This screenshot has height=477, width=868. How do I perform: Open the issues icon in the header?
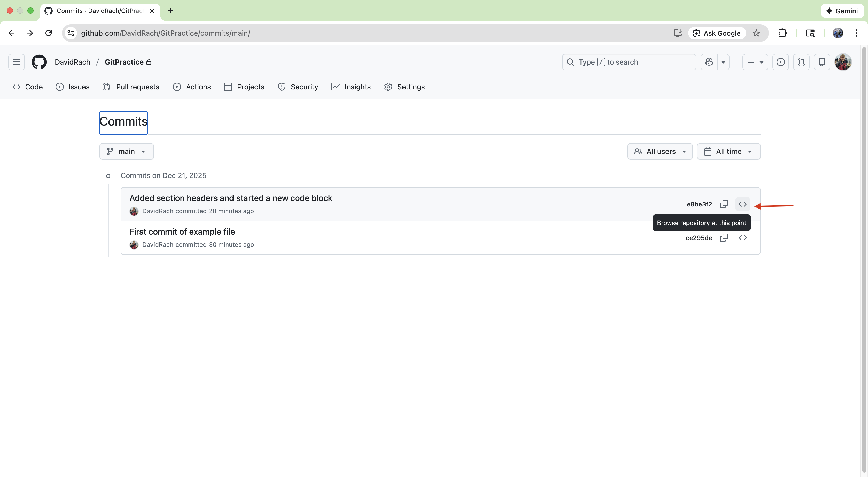click(780, 62)
